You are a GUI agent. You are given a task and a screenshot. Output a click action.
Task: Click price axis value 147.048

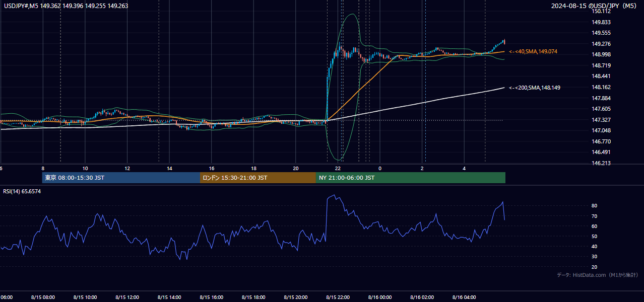pyautogui.click(x=602, y=130)
